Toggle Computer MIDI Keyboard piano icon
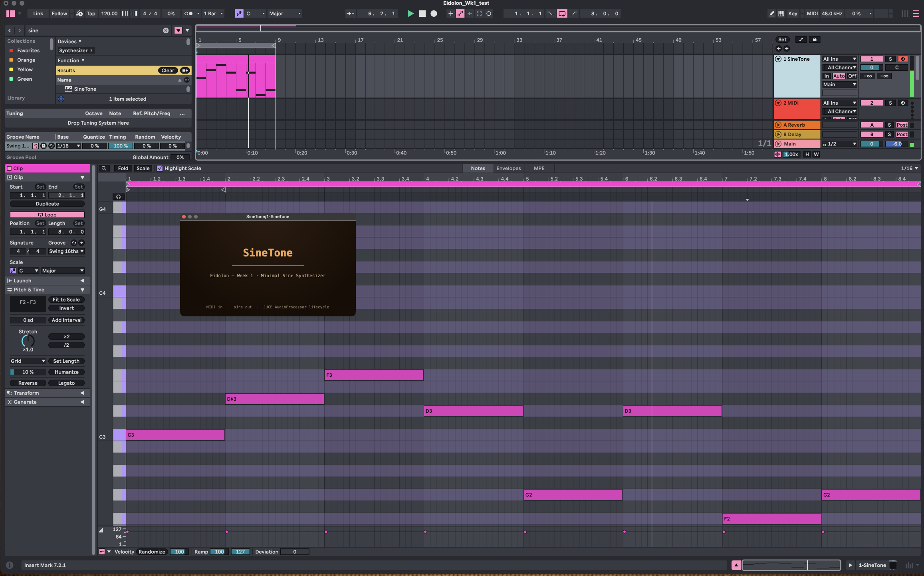 781,14
